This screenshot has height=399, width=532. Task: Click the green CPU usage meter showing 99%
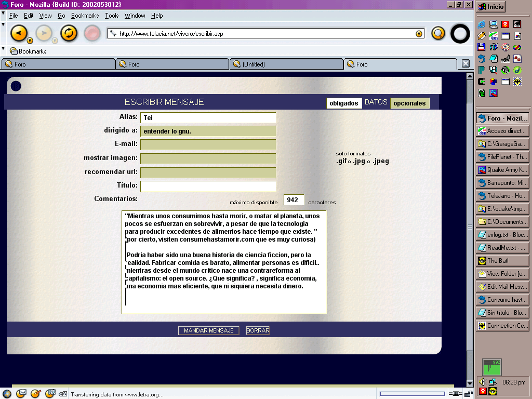[x=491, y=367]
